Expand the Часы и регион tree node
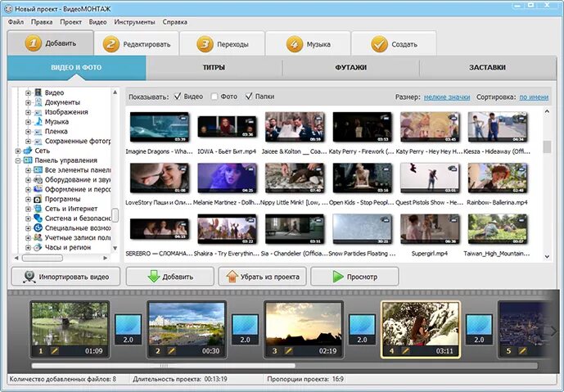 click(x=28, y=247)
